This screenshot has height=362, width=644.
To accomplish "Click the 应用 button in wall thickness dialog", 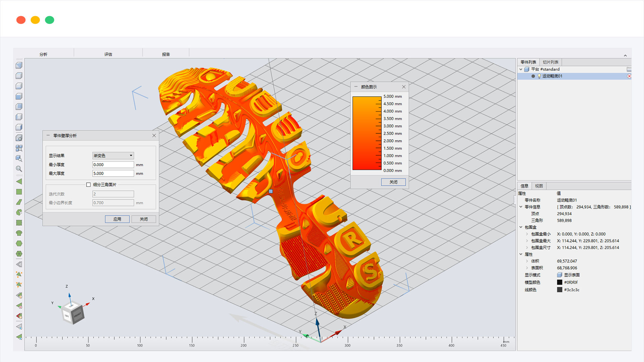I will coord(117,219).
